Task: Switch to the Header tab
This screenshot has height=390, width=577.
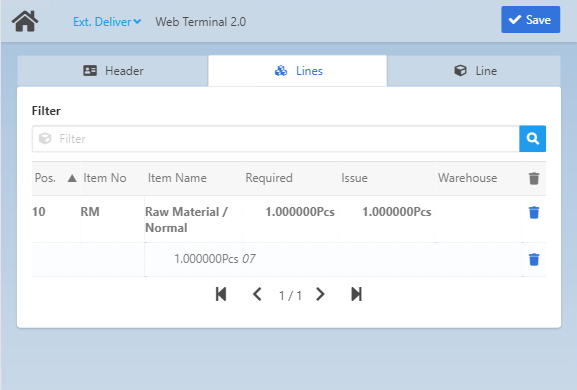Action: click(113, 71)
